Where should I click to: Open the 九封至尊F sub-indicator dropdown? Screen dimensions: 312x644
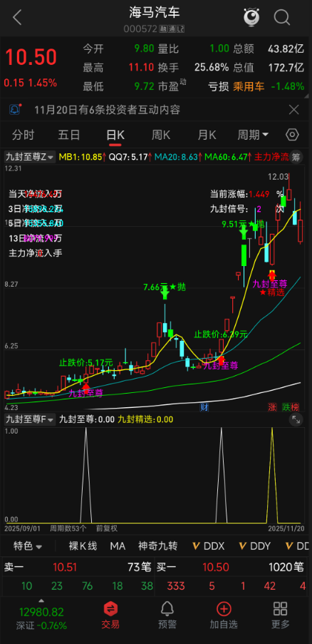(29, 419)
